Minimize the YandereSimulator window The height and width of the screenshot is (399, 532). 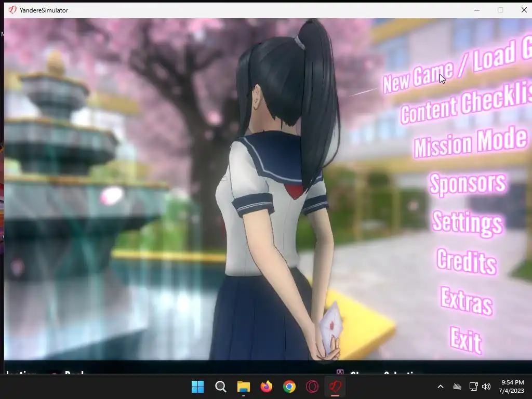pos(477,10)
